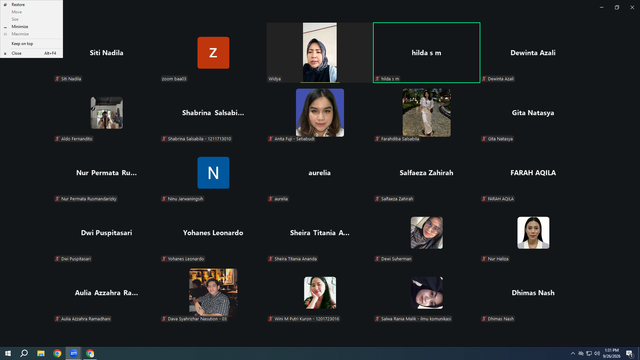
Task: Select the blue N avatar of Ninu Jarwaningsih
Action: 213,173
